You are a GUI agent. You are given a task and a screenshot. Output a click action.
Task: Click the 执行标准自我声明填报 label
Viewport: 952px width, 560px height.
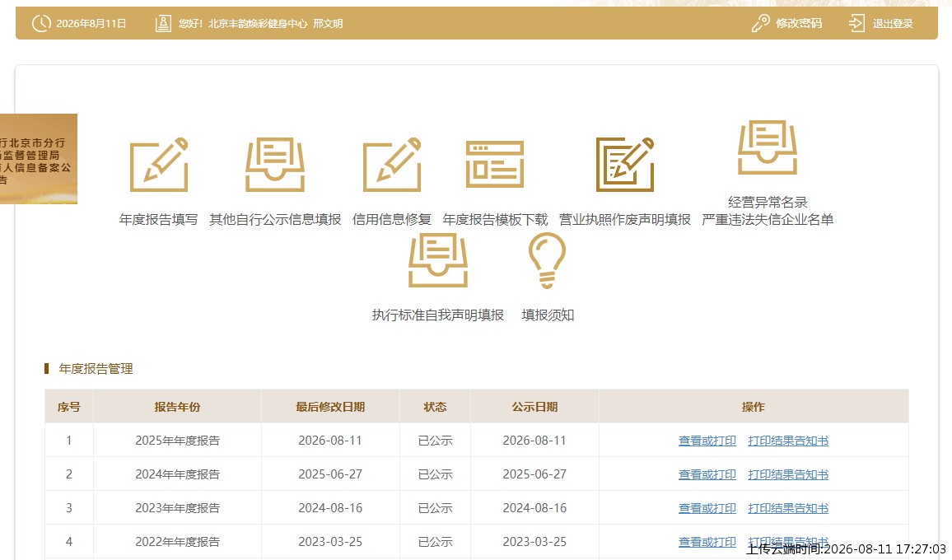click(438, 315)
